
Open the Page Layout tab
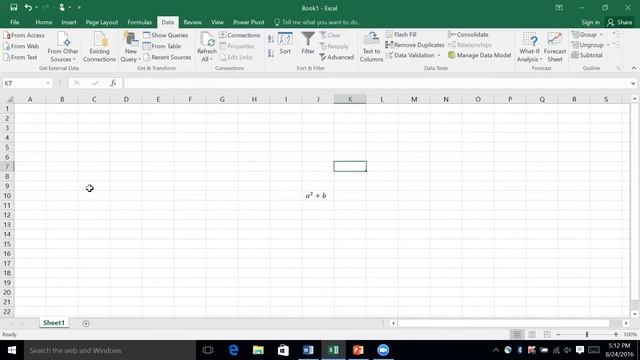[x=102, y=22]
